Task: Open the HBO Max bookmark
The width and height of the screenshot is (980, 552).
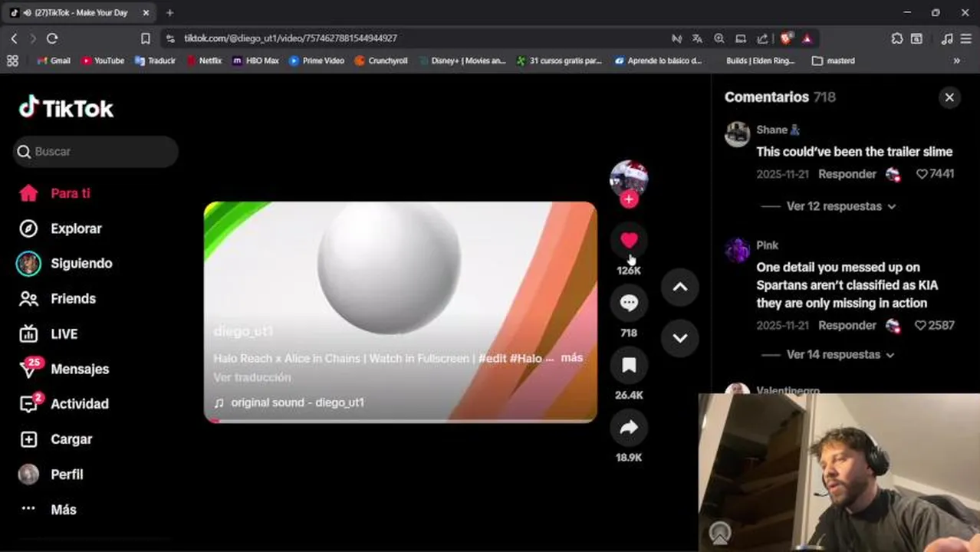Action: pyautogui.click(x=256, y=61)
